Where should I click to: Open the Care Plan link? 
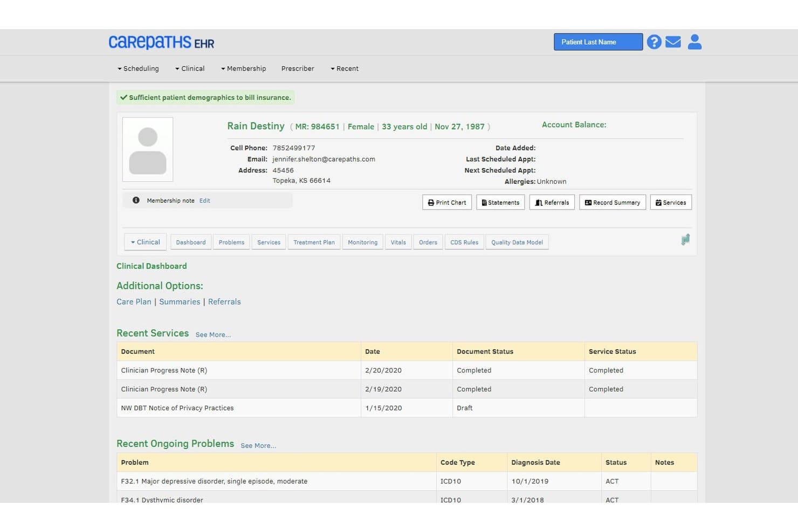[x=134, y=302]
